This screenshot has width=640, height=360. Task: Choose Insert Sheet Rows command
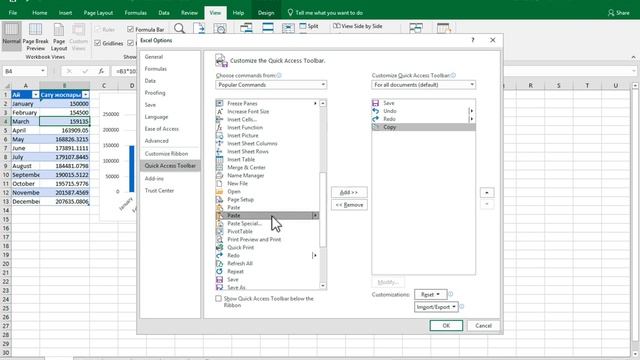(x=248, y=151)
